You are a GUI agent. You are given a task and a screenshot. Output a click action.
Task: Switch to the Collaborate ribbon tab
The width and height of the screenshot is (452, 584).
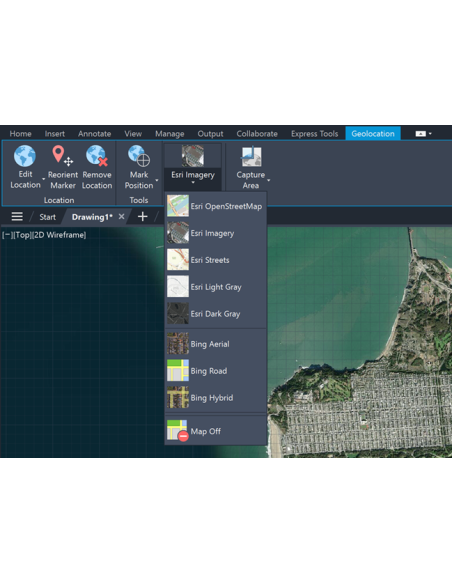pyautogui.click(x=257, y=134)
